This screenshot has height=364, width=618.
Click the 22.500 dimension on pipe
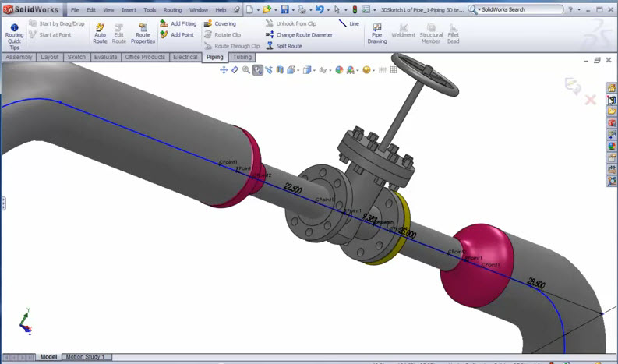(293, 189)
